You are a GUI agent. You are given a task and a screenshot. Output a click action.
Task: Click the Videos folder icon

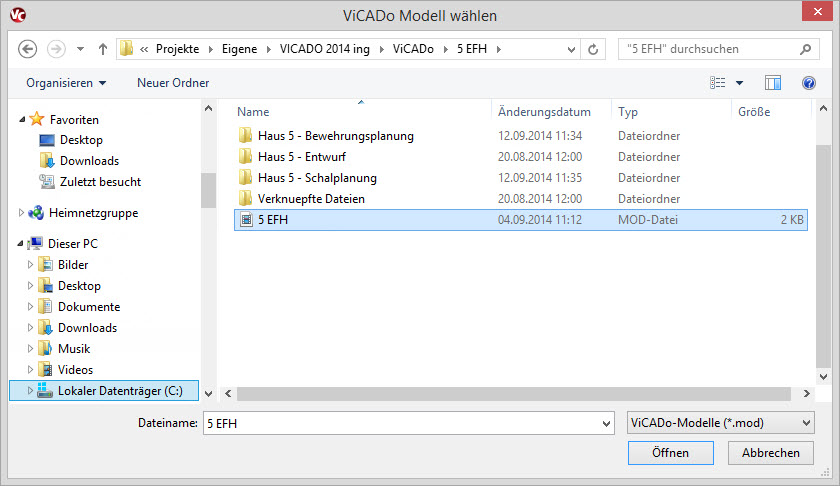(46, 369)
